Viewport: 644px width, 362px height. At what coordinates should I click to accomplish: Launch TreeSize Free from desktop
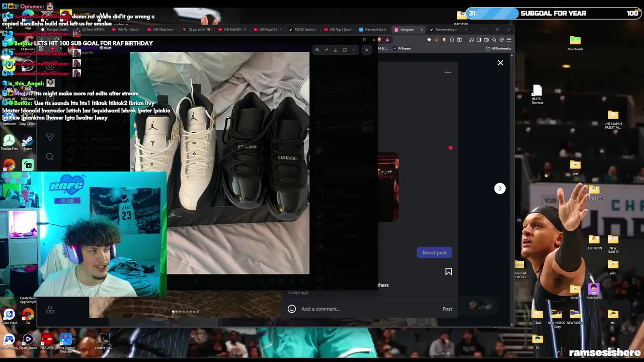click(9, 143)
